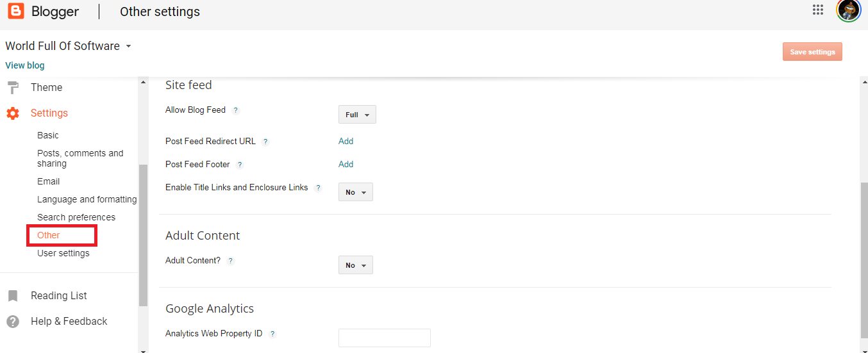Image resolution: width=868 pixels, height=353 pixels.
Task: Click the Save settings button
Action: pyautogui.click(x=812, y=52)
